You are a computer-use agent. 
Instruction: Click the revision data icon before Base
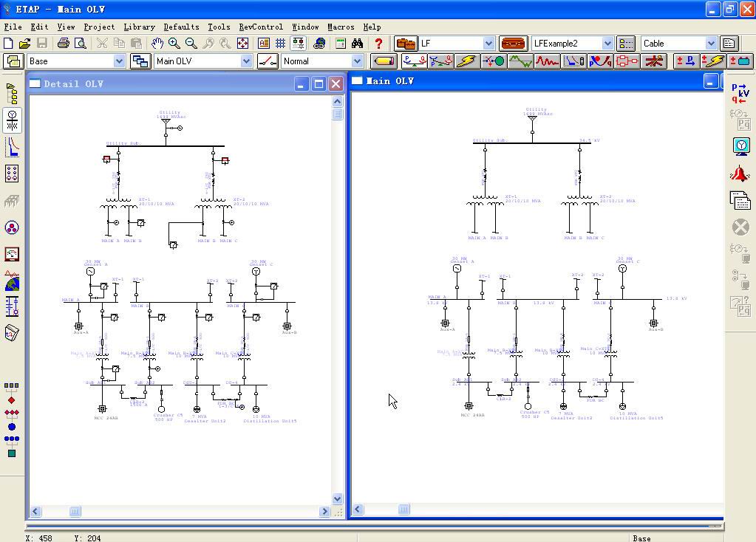point(13,61)
